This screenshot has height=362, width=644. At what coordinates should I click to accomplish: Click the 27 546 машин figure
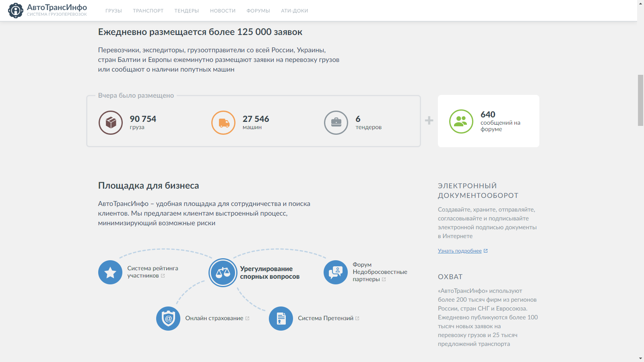click(x=256, y=123)
